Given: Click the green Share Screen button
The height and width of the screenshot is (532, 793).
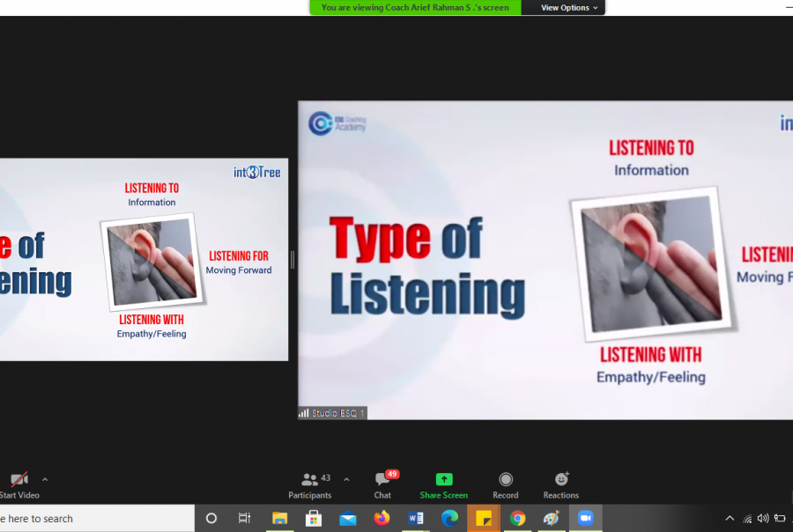Looking at the screenshot, I should (x=443, y=484).
